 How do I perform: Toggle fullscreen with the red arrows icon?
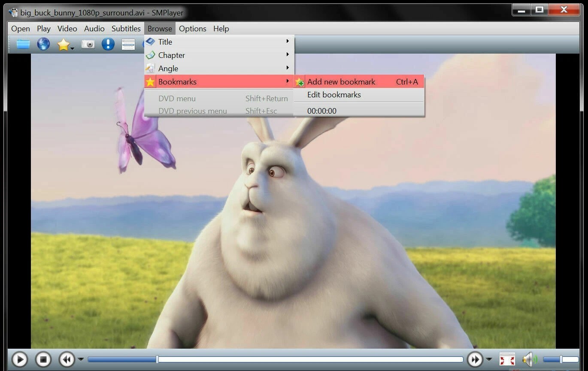click(x=507, y=359)
